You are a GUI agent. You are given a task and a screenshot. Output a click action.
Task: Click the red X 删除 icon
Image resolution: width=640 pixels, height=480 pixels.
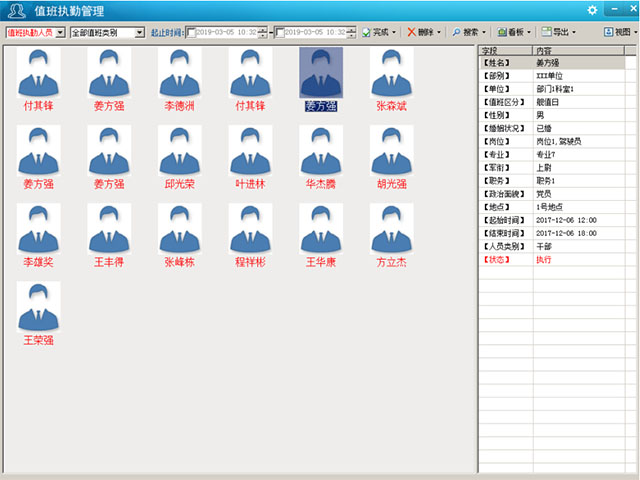click(x=411, y=32)
